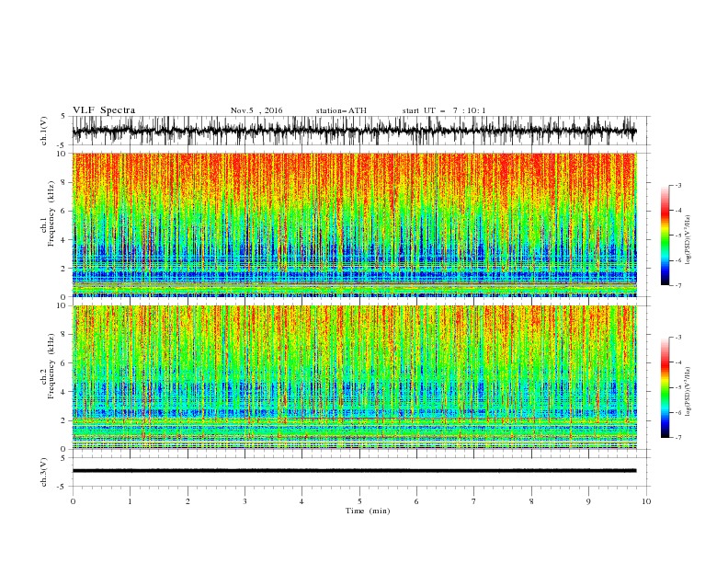Click the 'ch.3(V)' waveform axis label
Viewport: 728px width, 563px height.
pyautogui.click(x=44, y=472)
